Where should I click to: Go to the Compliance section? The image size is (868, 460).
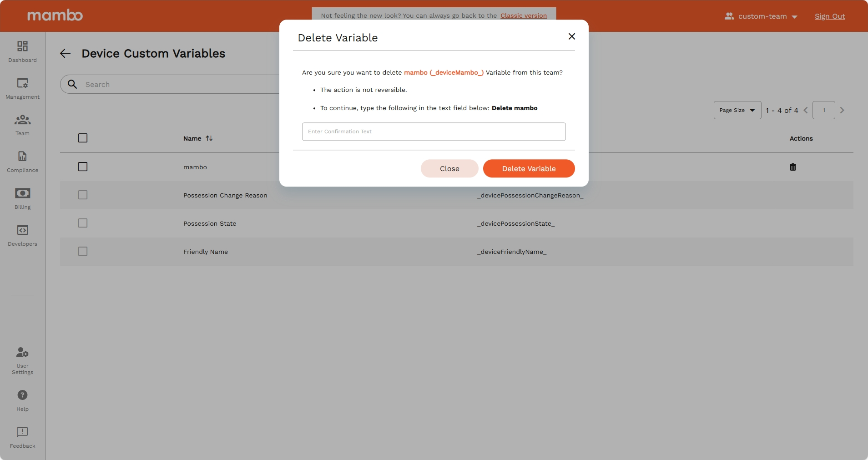click(x=22, y=161)
